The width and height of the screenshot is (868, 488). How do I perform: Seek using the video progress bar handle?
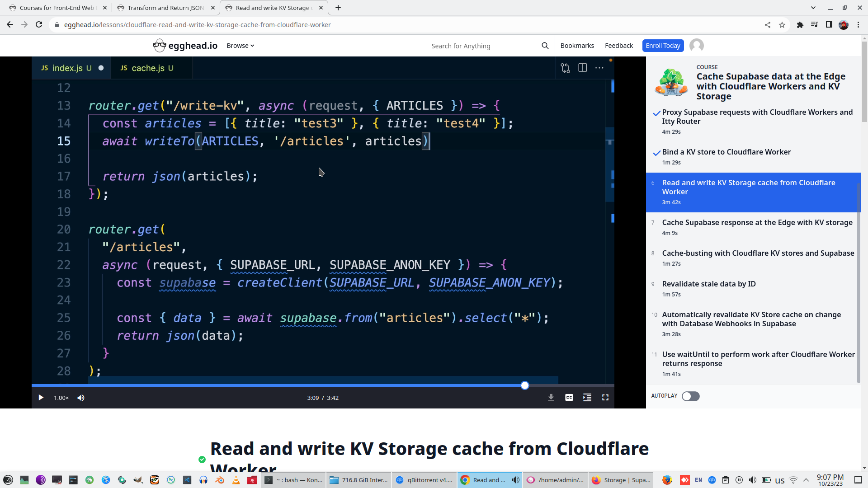[524, 385]
